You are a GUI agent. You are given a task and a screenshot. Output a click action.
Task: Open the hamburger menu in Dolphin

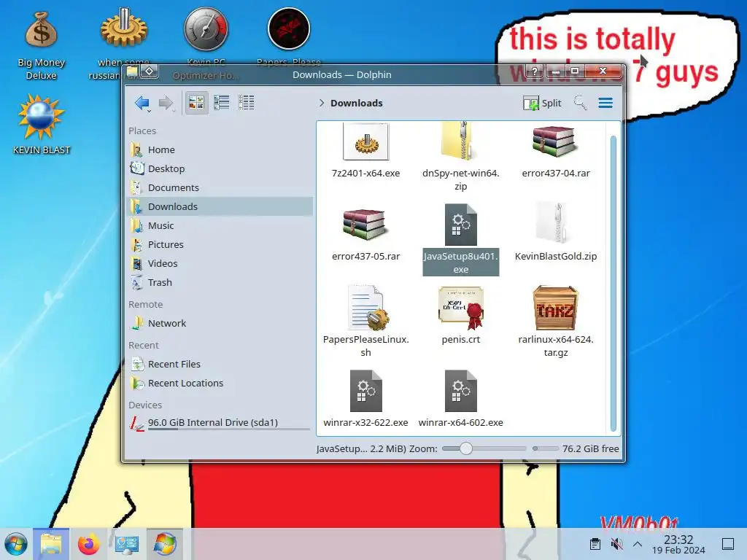point(605,103)
